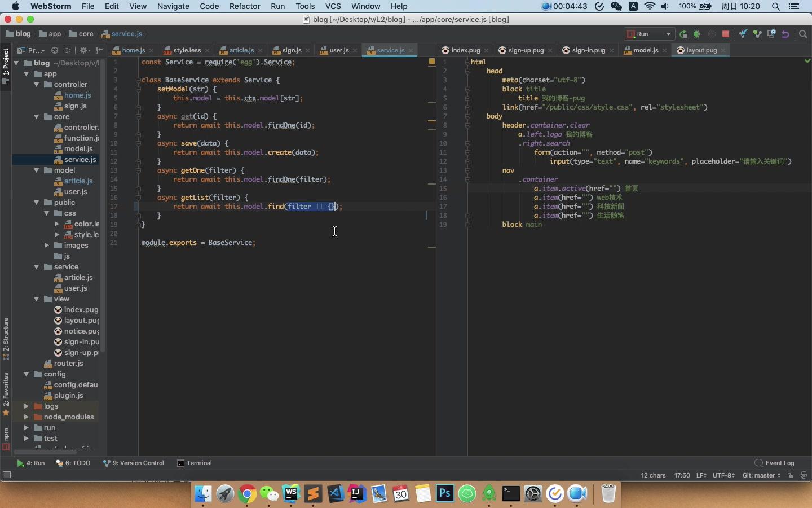This screenshot has width=812, height=508.
Task: Open the UTF-8 encoding selector
Action: [x=723, y=476]
